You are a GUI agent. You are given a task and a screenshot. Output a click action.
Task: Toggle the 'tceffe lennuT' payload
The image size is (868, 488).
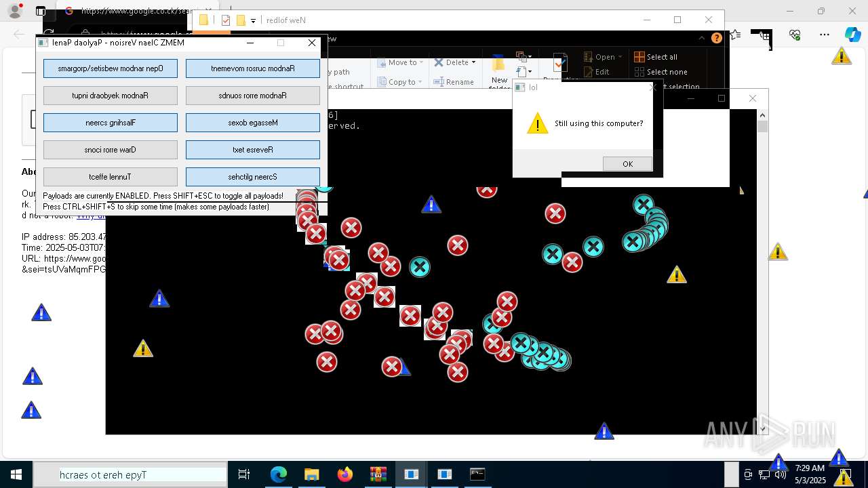pyautogui.click(x=111, y=177)
